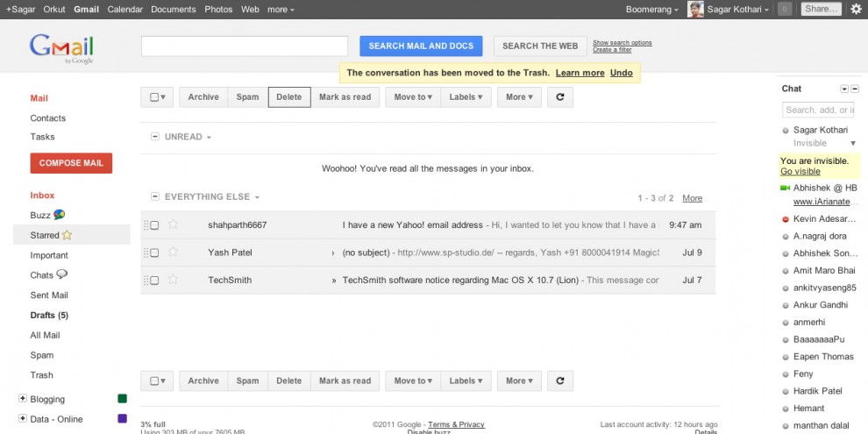Open Documents from the top bar
Screen dimensions: 868x434
click(x=174, y=10)
